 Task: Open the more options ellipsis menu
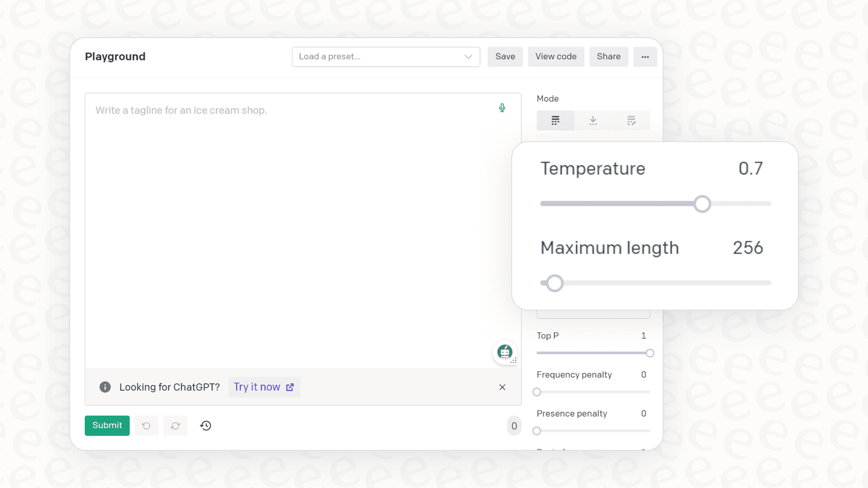(645, 57)
